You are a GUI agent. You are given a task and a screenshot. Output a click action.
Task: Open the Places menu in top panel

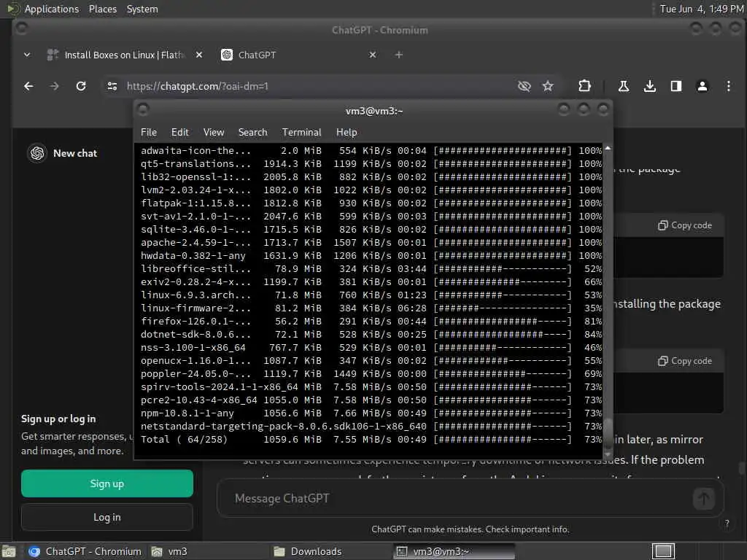[x=102, y=9]
